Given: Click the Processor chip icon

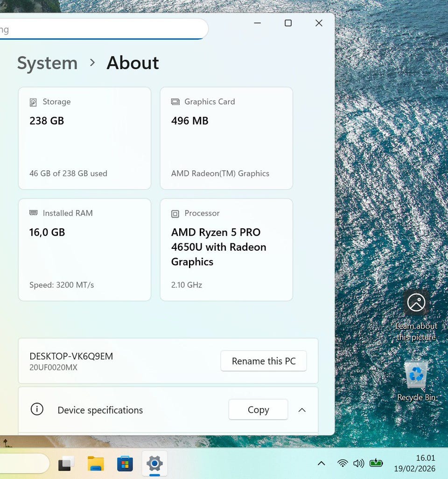Looking at the screenshot, I should click(x=175, y=213).
